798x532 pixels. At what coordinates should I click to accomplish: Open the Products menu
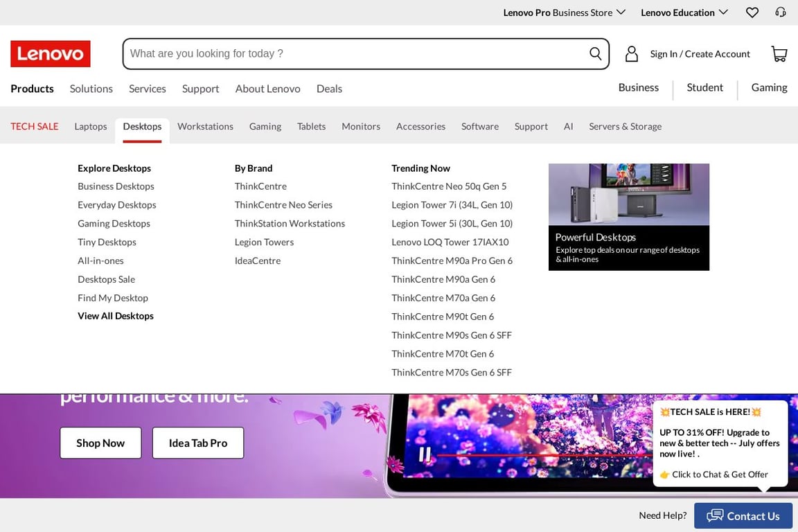click(32, 89)
